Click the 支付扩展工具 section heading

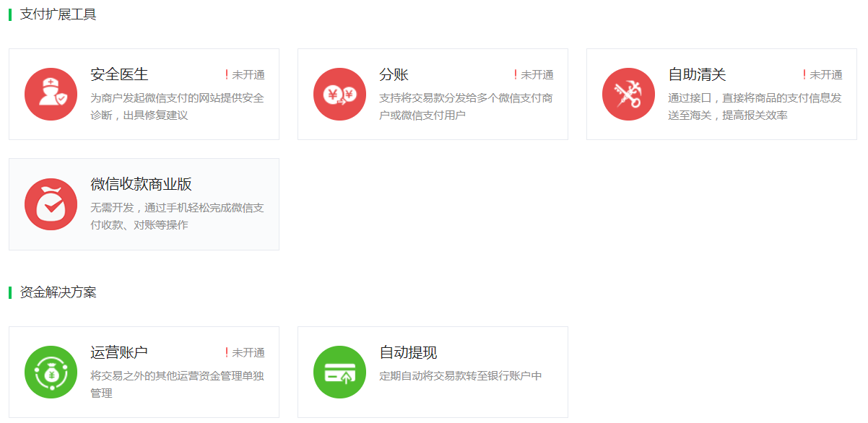pyautogui.click(x=58, y=14)
